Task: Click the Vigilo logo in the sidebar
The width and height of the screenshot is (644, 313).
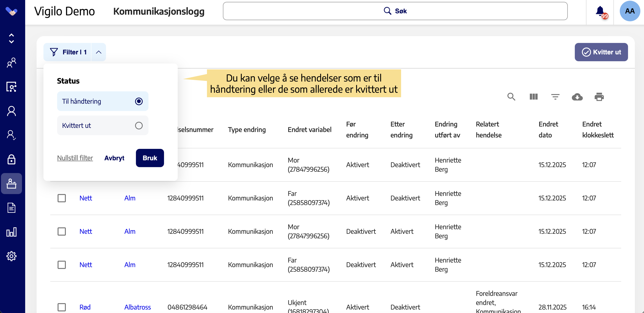Action: click(11, 11)
